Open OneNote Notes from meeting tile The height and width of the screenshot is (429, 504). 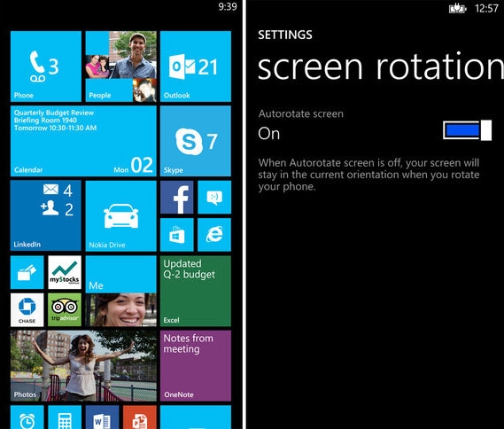(x=196, y=366)
